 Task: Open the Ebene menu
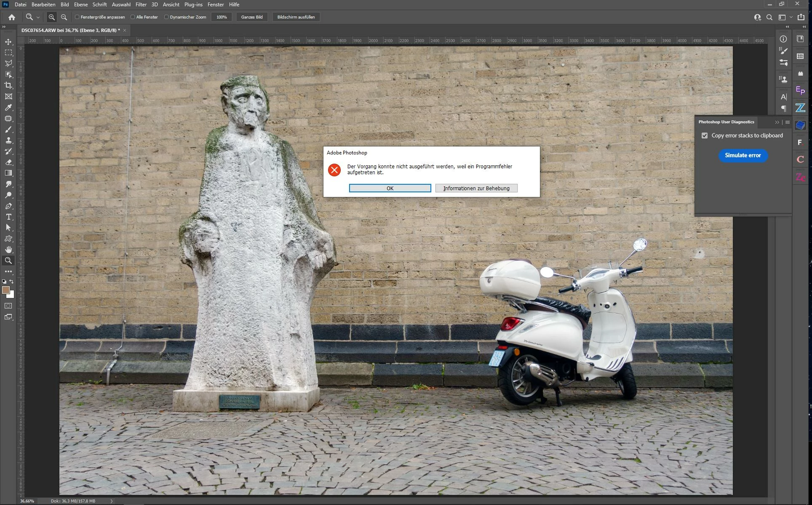[81, 5]
